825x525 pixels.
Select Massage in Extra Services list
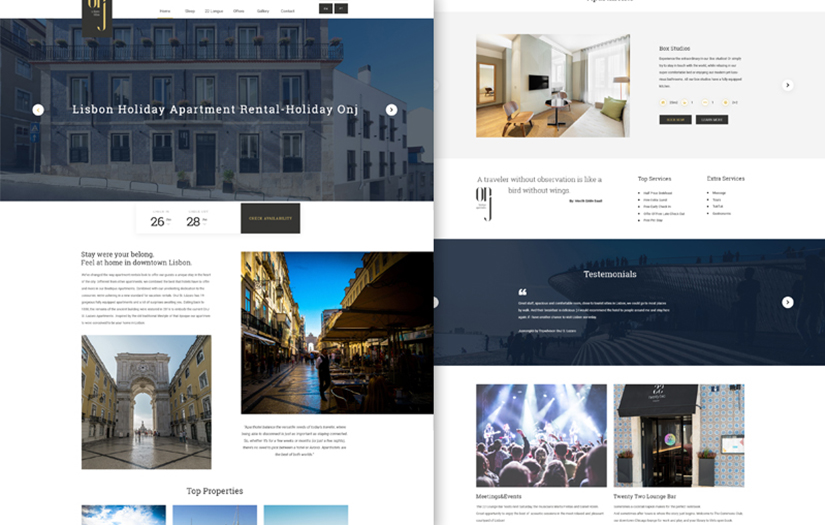pos(719,193)
